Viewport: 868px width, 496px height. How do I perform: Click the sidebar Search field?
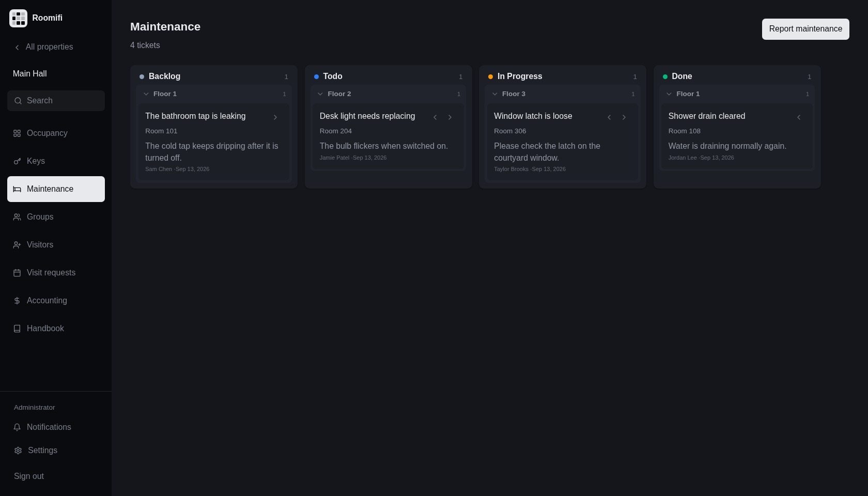56,101
